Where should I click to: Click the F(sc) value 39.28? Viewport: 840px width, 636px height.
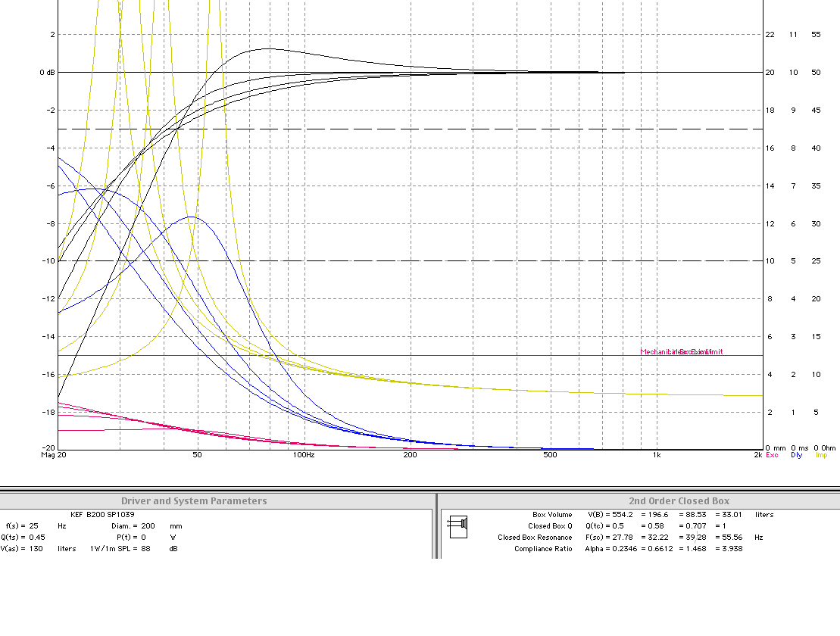tap(696, 537)
